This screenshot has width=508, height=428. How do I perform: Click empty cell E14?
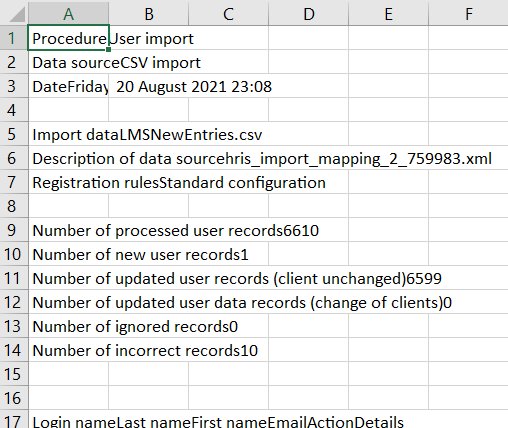click(x=389, y=350)
